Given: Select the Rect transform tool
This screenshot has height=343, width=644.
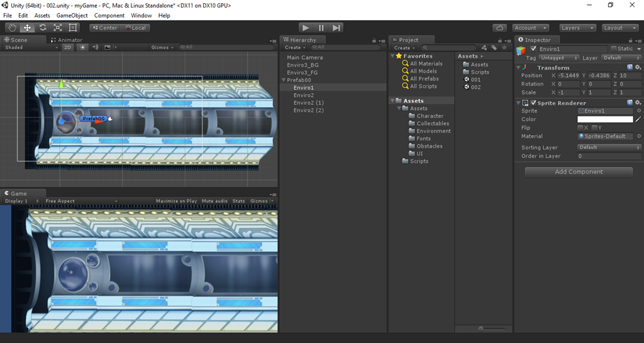Looking at the screenshot, I should [x=73, y=28].
